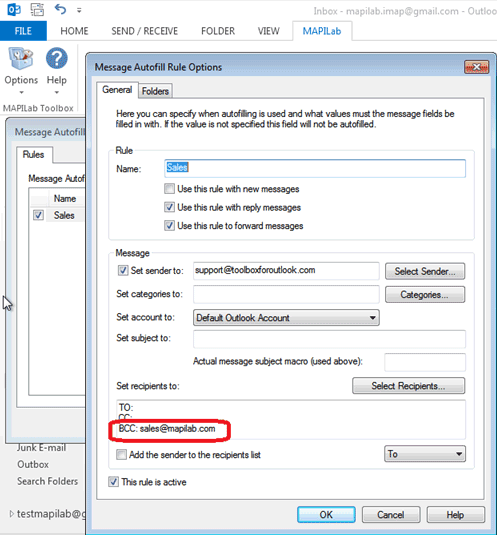Open Search Folders in folder pane

(x=47, y=481)
